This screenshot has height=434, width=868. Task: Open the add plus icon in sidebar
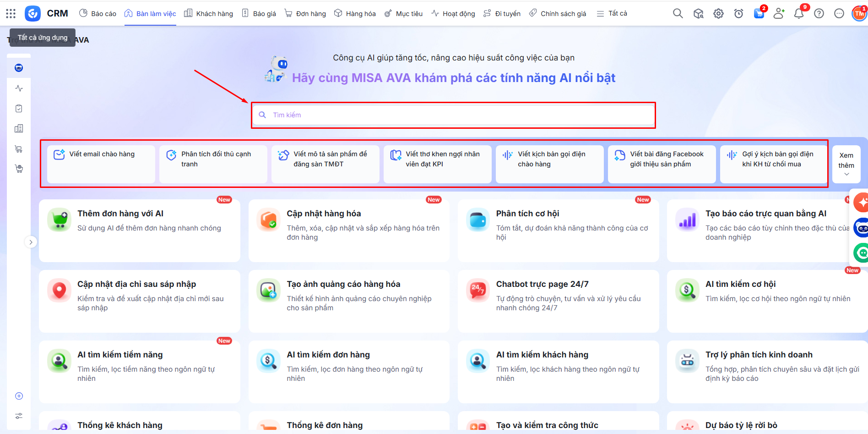[19, 396]
